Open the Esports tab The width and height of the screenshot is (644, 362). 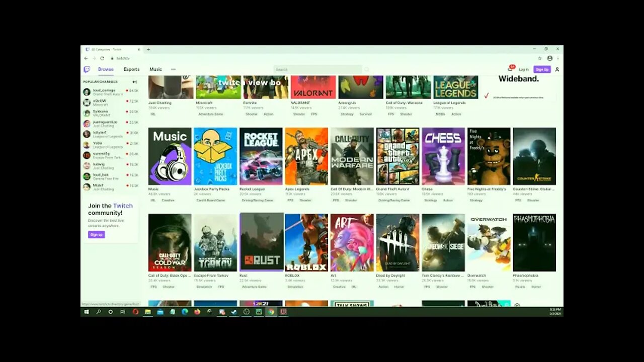tap(131, 69)
